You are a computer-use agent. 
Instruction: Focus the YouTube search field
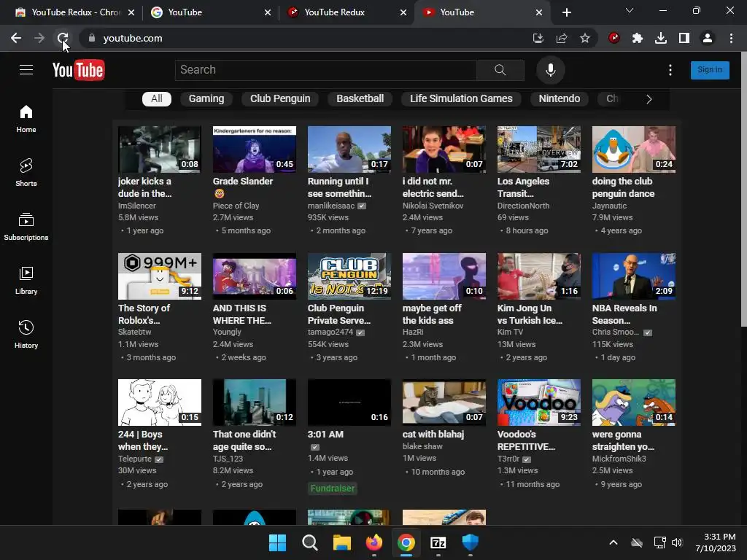[326, 70]
